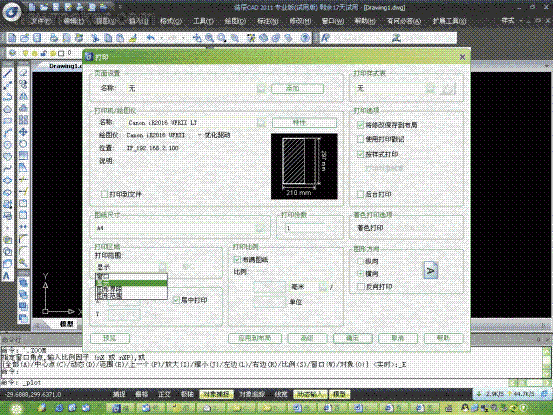Click the QQ penguin tray icon
553x415 pixels.
[465, 408]
